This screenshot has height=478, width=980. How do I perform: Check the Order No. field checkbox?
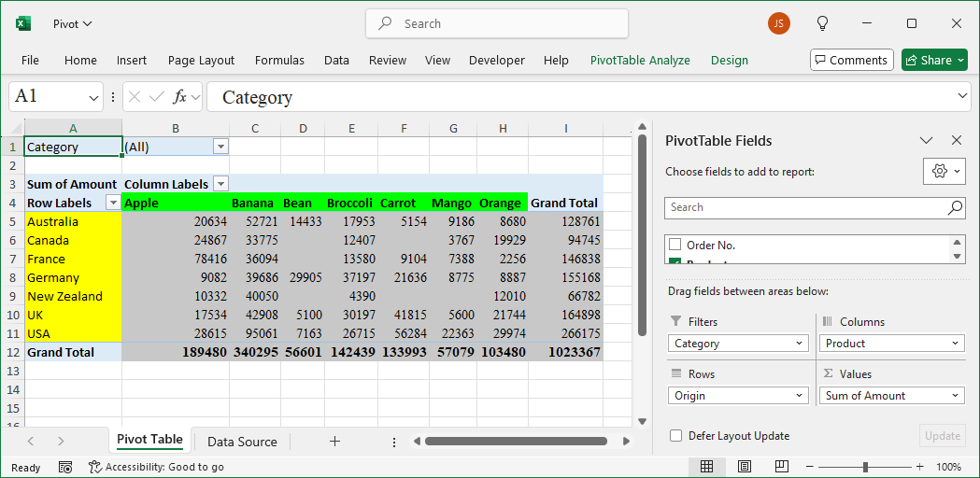click(675, 246)
